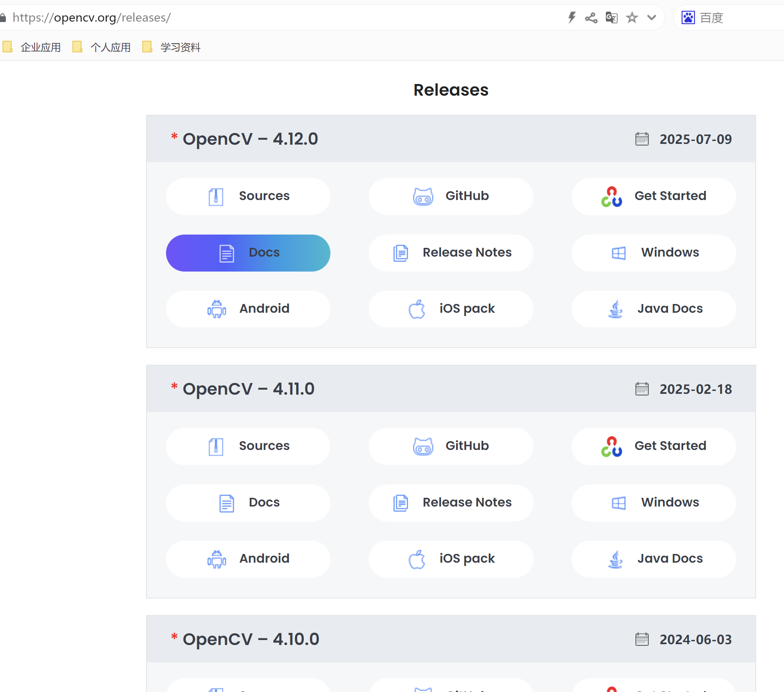The height and width of the screenshot is (692, 784).
Task: Click the 2025-07-09 release date
Action: (x=695, y=139)
